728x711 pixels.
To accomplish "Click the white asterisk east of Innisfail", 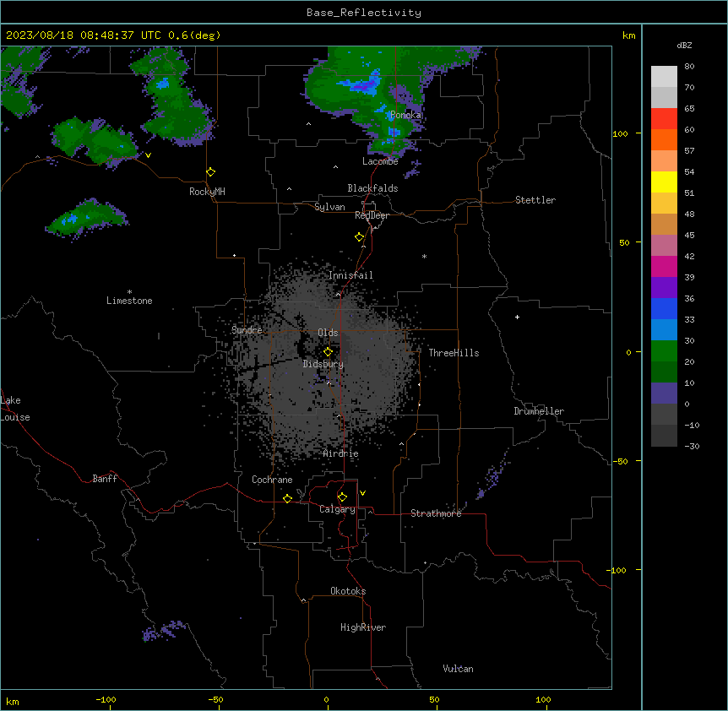I will click(424, 256).
